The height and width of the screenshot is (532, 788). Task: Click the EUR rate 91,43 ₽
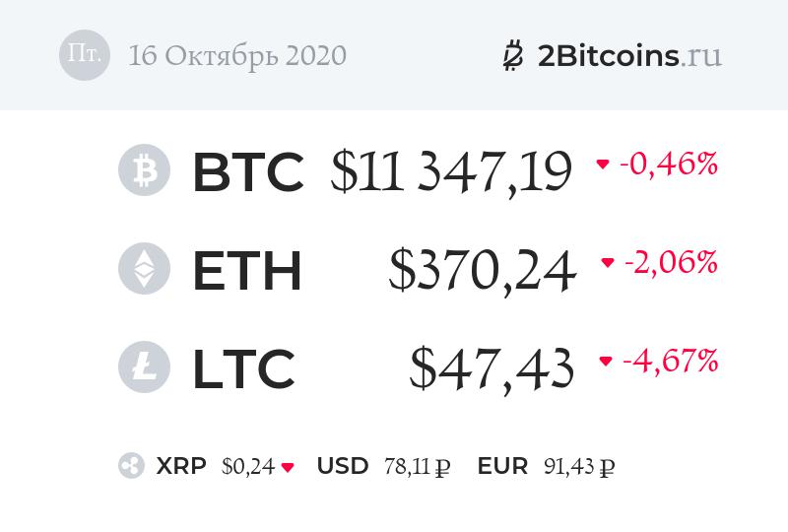click(579, 467)
